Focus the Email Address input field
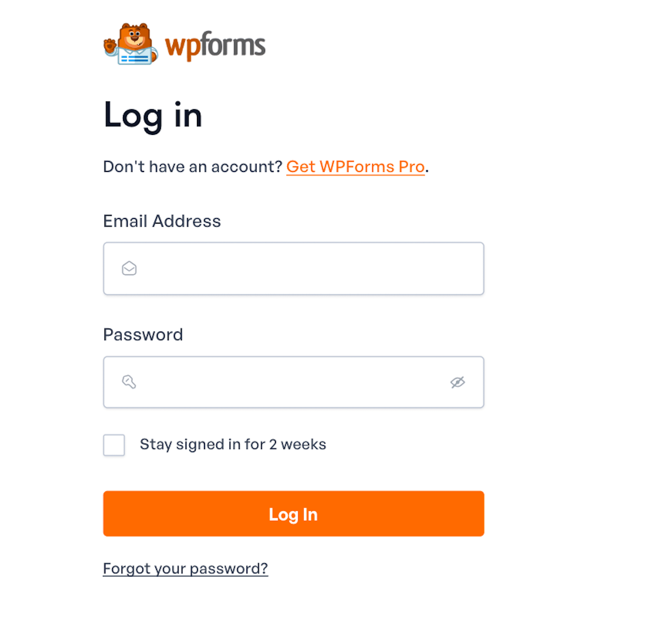Viewport: 672px width, 627px height. (294, 268)
